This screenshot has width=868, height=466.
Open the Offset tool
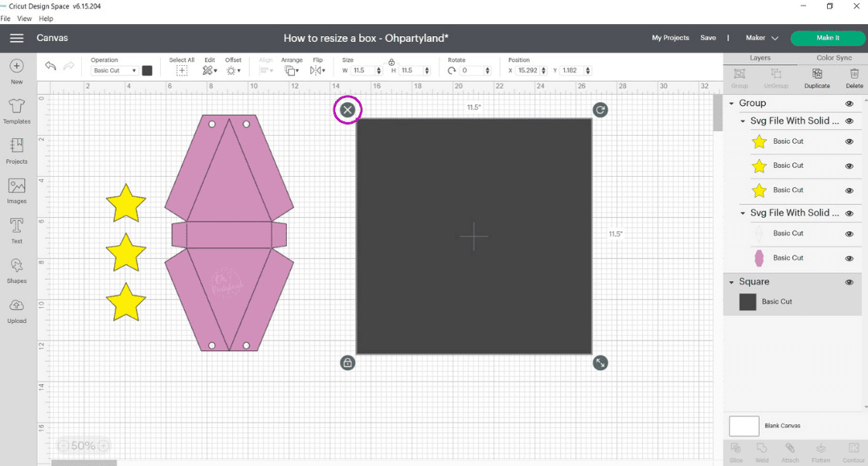pos(233,70)
